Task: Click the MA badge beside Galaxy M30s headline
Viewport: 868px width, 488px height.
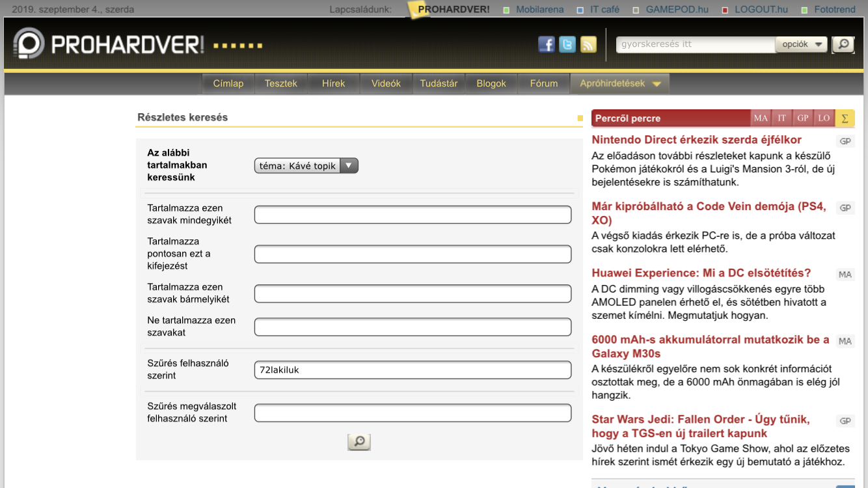Action: point(845,341)
